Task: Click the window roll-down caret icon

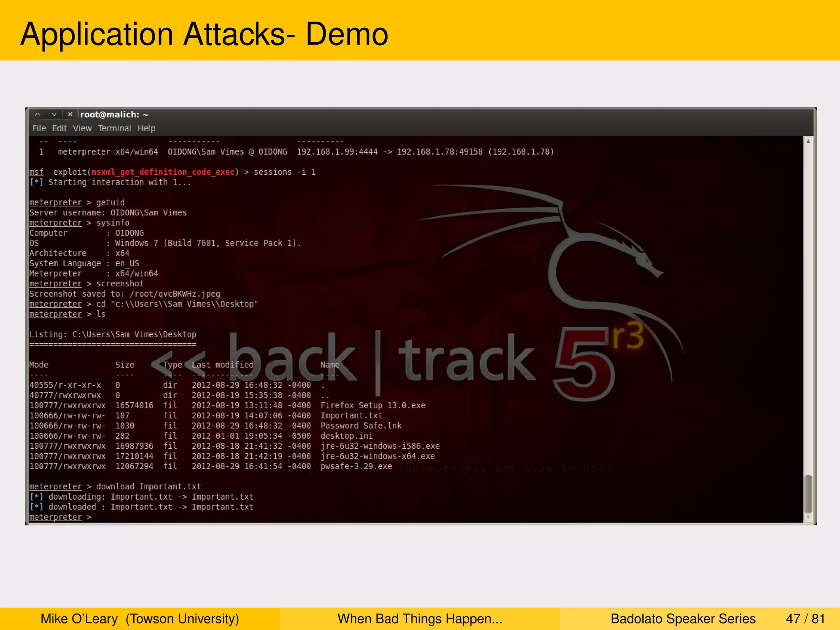Action: [x=54, y=114]
